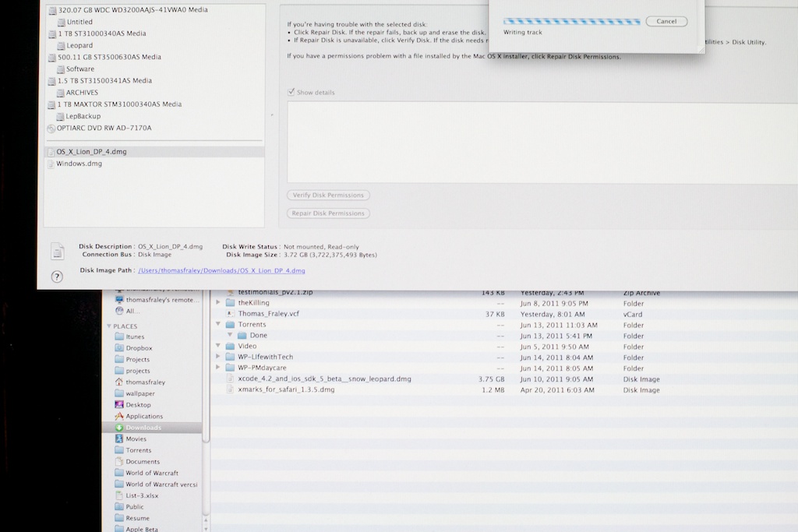Click Verify Disk Permissions button
The image size is (798, 532).
[328, 196]
